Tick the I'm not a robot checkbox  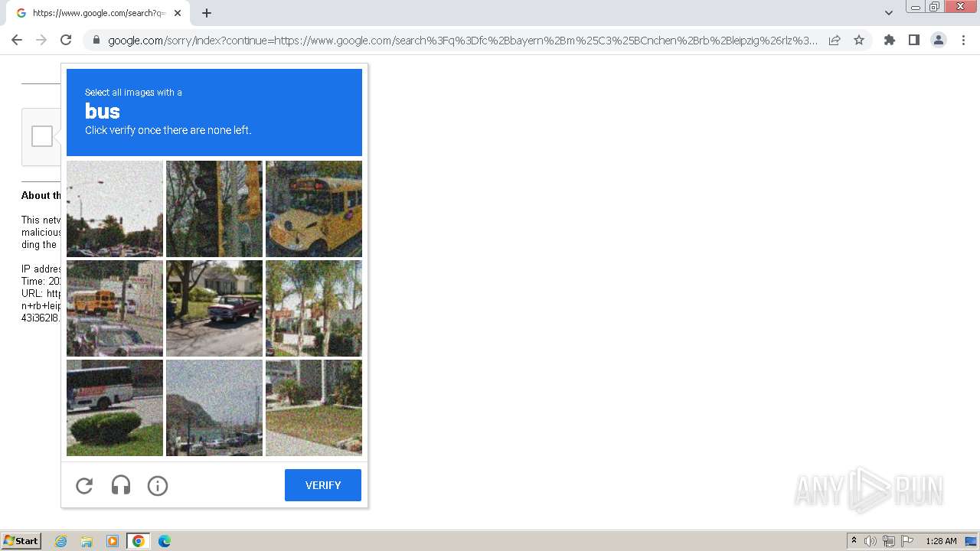pyautogui.click(x=42, y=136)
